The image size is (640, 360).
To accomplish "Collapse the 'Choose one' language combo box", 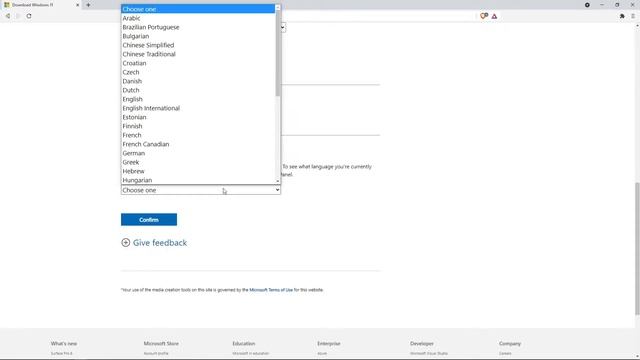I will pyautogui.click(x=201, y=190).
